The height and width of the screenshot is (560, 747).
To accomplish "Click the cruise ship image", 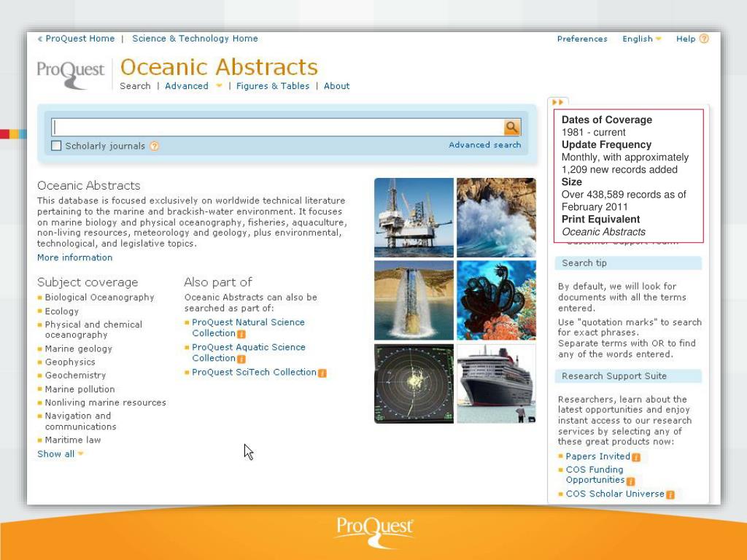I will 496,384.
